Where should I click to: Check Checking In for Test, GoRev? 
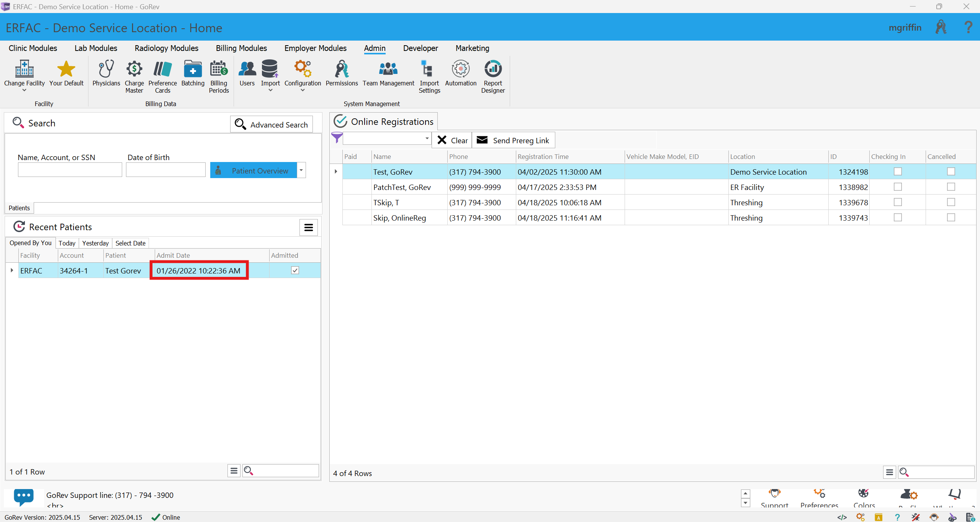point(898,172)
